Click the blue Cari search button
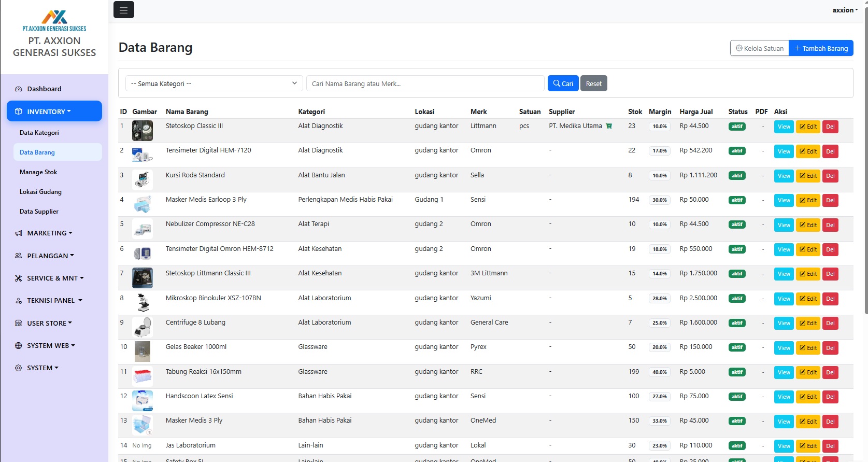The width and height of the screenshot is (868, 462). [563, 83]
